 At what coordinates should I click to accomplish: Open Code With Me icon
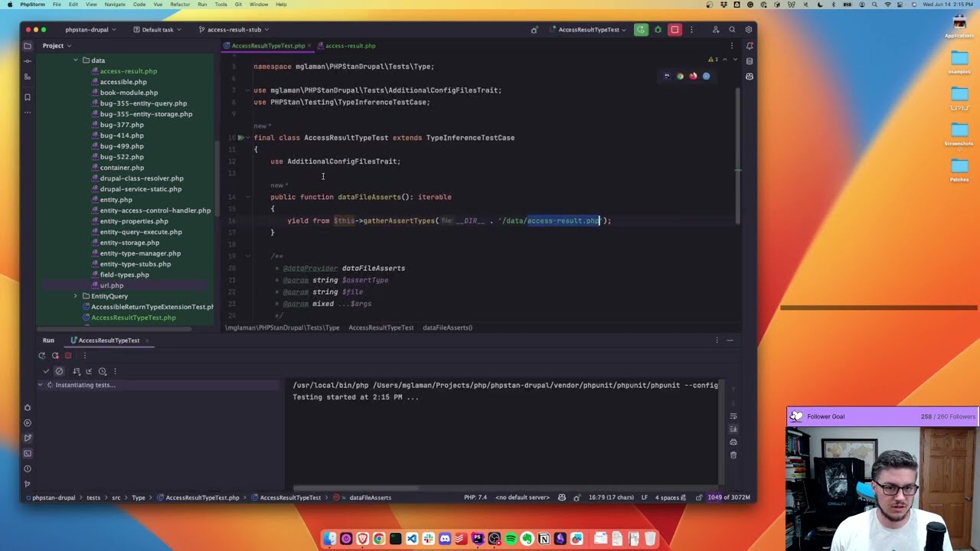click(x=715, y=30)
